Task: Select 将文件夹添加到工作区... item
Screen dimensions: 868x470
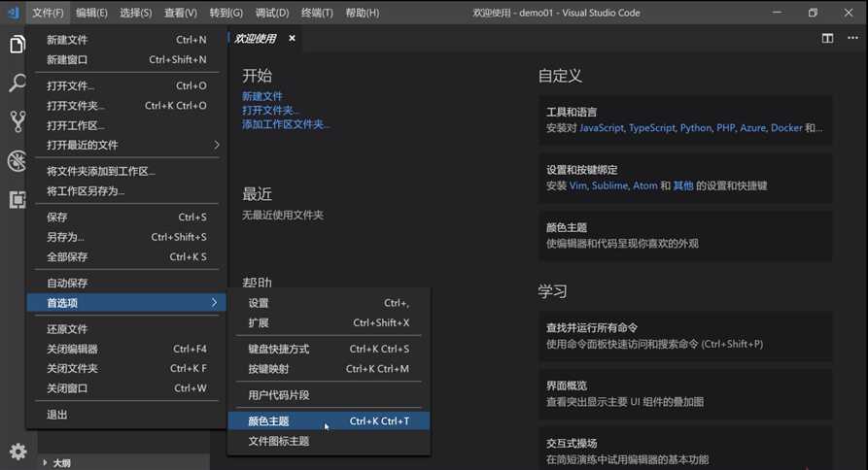Action: tap(126, 172)
